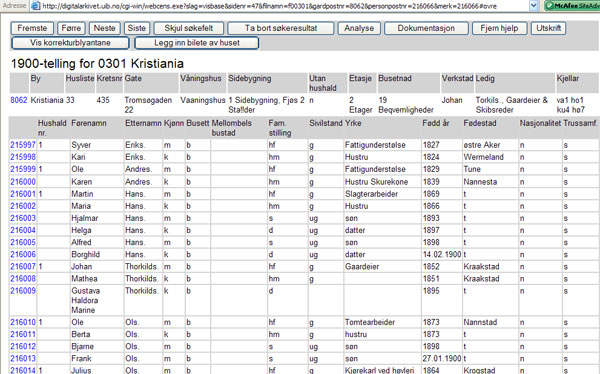Go to first page with Fremste
This screenshot has height=374, width=600.
coord(32,28)
